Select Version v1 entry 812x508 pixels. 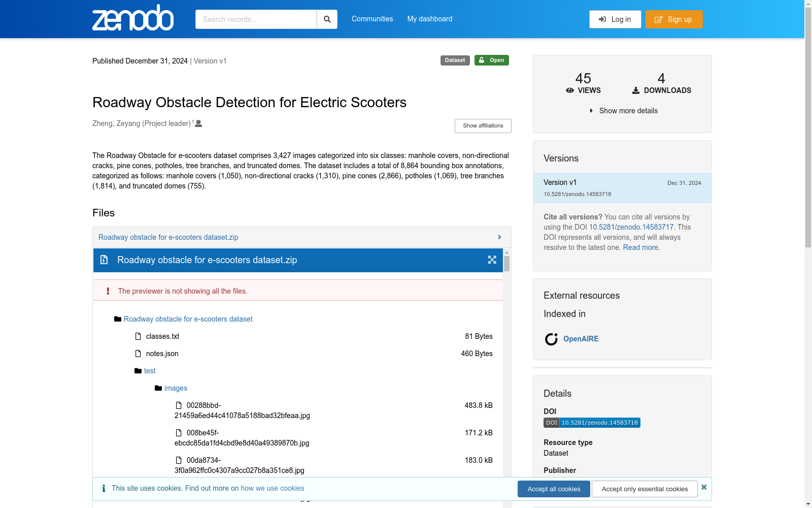[x=622, y=188]
